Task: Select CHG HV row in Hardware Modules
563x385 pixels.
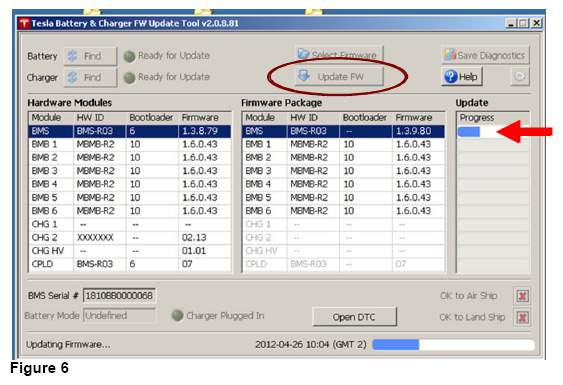Action: click(x=130, y=251)
